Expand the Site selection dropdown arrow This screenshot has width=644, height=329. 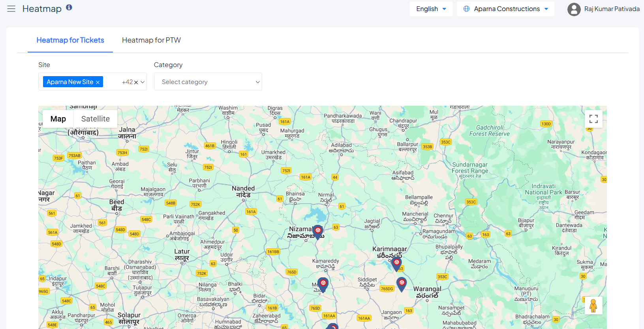143,82
